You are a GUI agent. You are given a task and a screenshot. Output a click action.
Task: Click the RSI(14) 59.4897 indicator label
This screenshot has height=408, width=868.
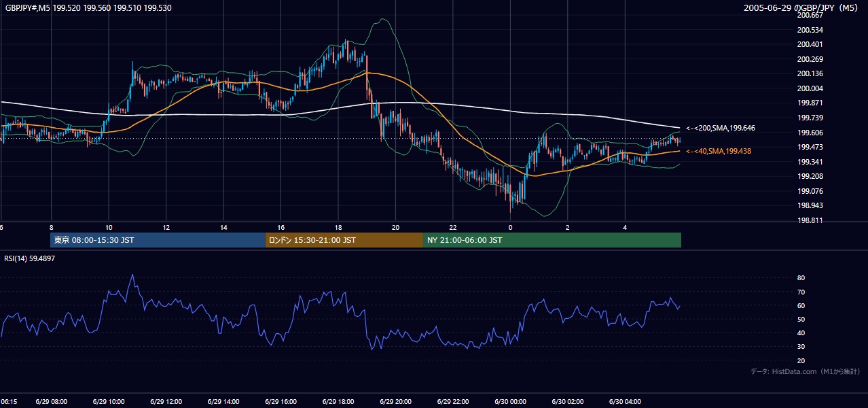[x=30, y=258]
